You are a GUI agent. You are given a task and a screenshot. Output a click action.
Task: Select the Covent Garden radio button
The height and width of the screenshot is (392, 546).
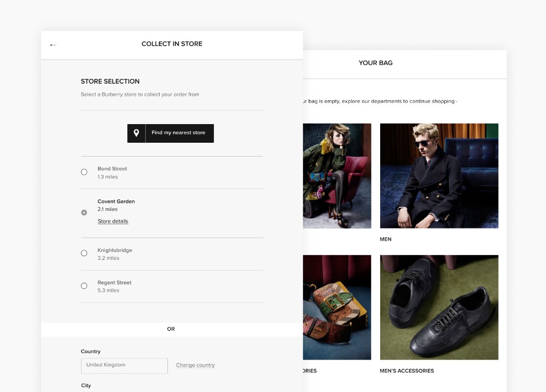[x=84, y=213]
